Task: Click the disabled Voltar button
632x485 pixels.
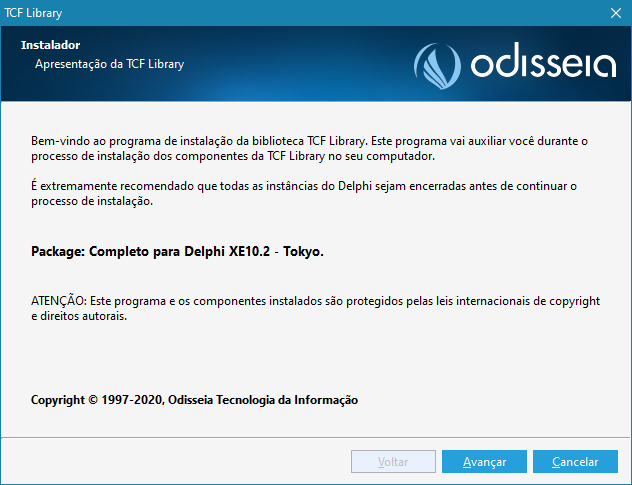Action: click(x=393, y=461)
